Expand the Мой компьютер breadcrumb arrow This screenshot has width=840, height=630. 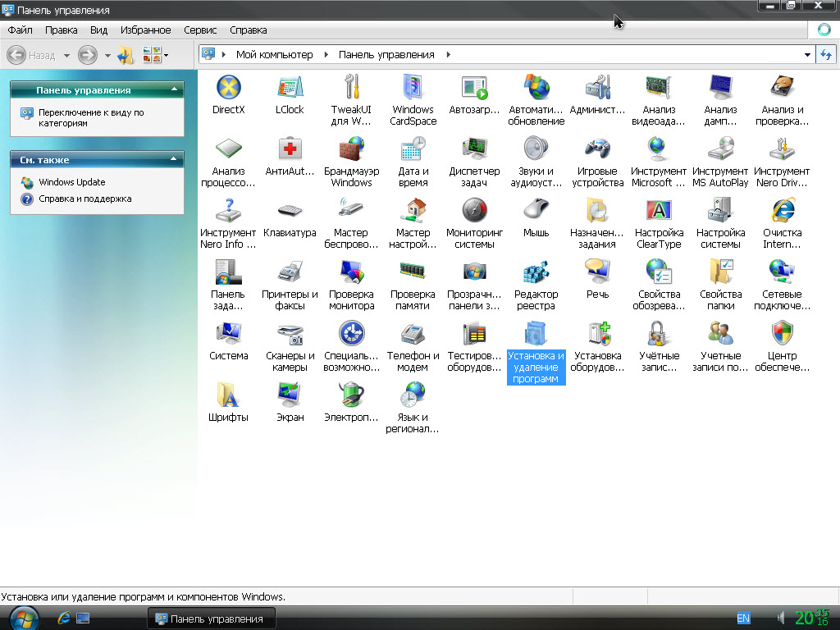(326, 55)
